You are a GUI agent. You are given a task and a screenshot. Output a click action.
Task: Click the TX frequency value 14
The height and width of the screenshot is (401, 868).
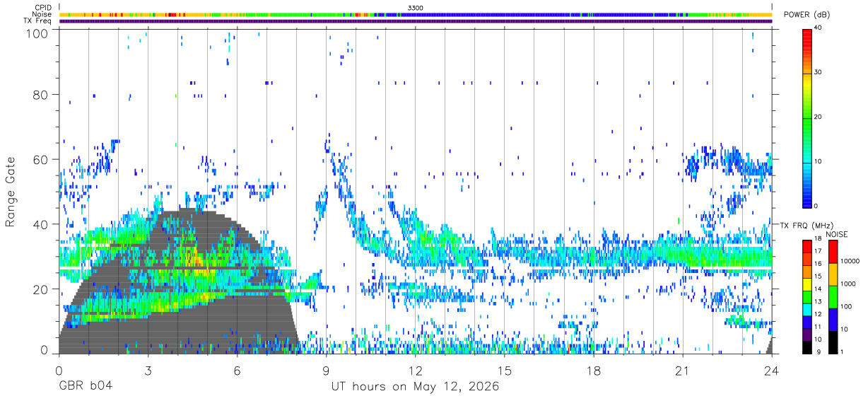tap(816, 289)
